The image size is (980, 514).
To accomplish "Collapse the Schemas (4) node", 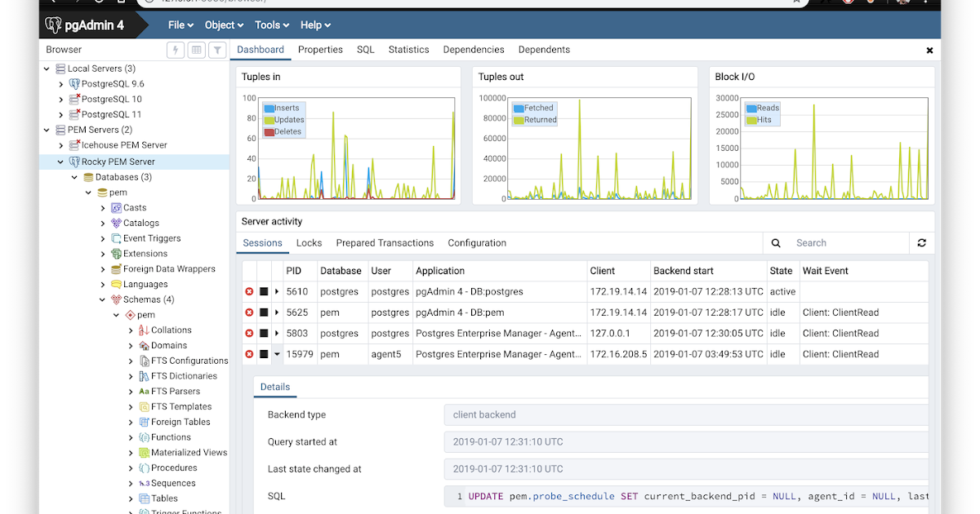I will [103, 299].
